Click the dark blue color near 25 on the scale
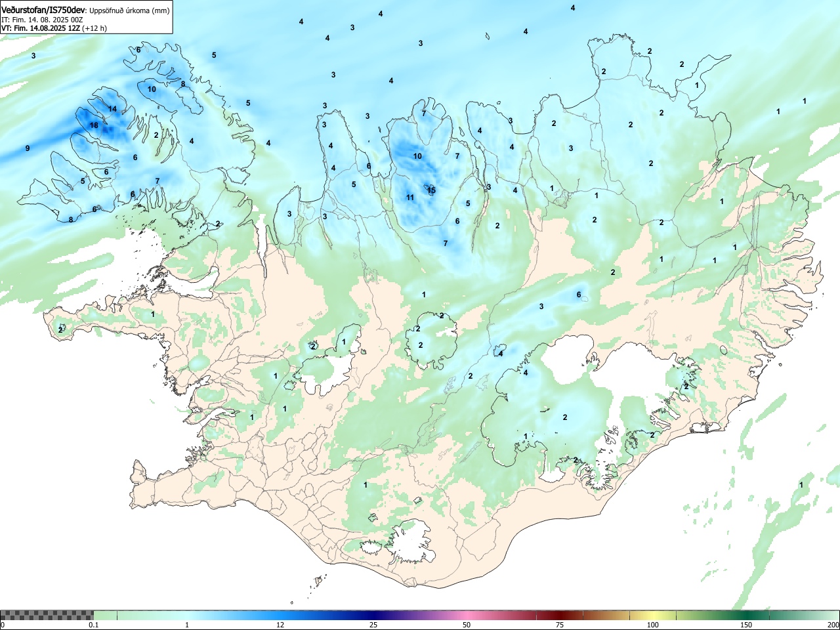 tap(373, 615)
